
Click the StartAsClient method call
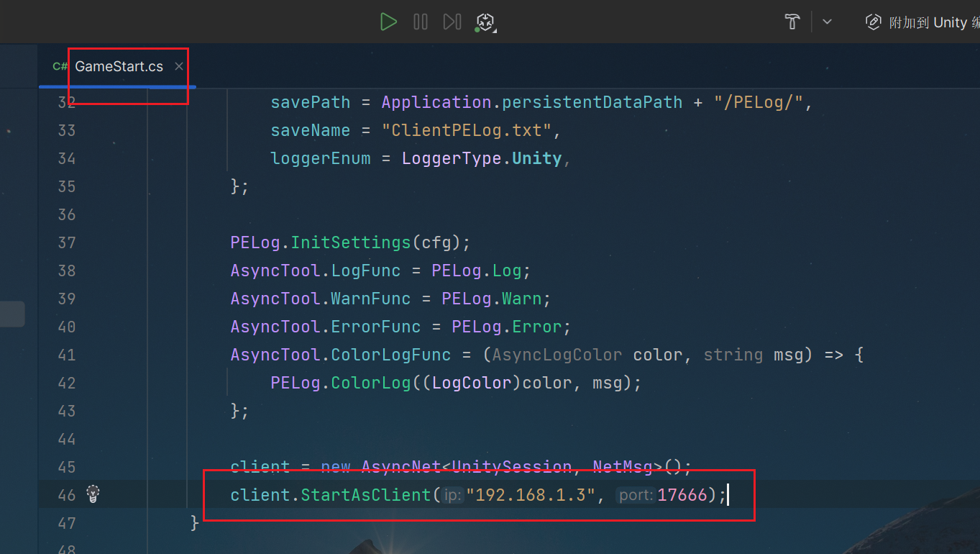tap(365, 495)
